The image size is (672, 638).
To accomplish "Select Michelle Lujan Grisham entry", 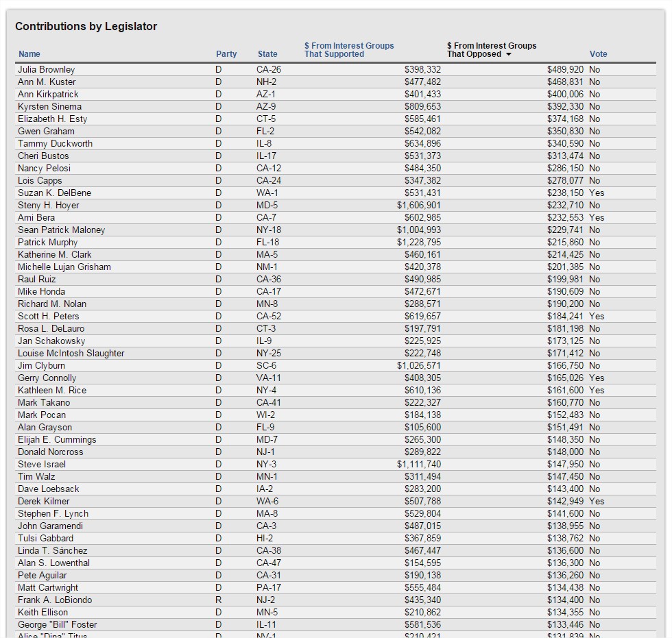I will point(64,267).
